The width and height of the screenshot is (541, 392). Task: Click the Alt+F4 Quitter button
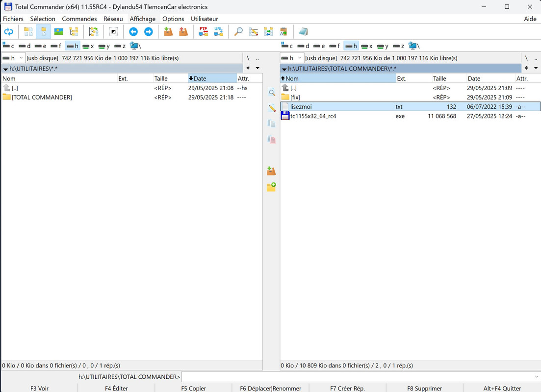[502, 388]
